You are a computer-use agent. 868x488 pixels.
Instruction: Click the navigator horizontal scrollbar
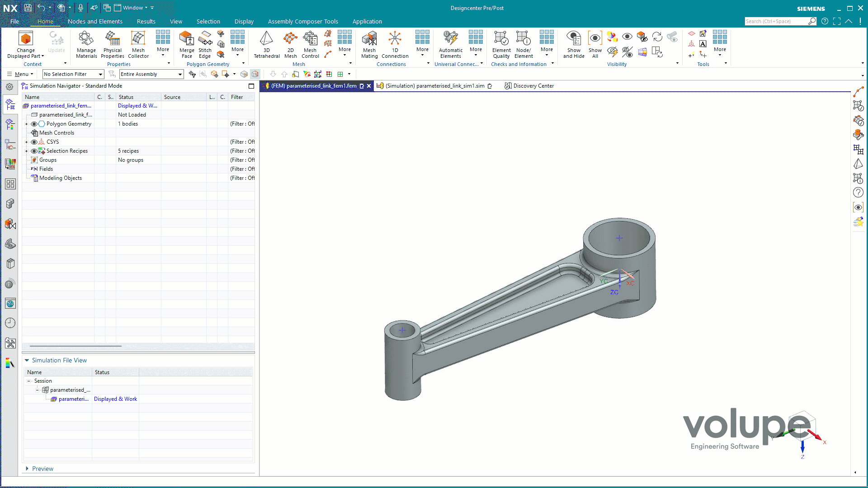(75, 346)
